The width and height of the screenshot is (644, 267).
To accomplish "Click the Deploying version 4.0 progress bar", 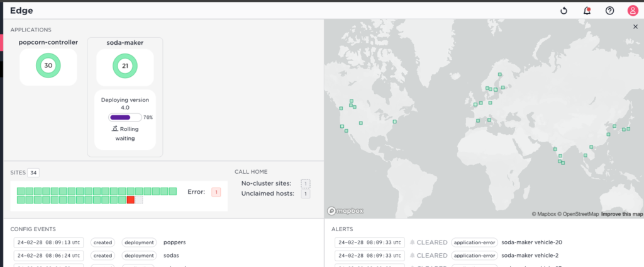I will [125, 117].
